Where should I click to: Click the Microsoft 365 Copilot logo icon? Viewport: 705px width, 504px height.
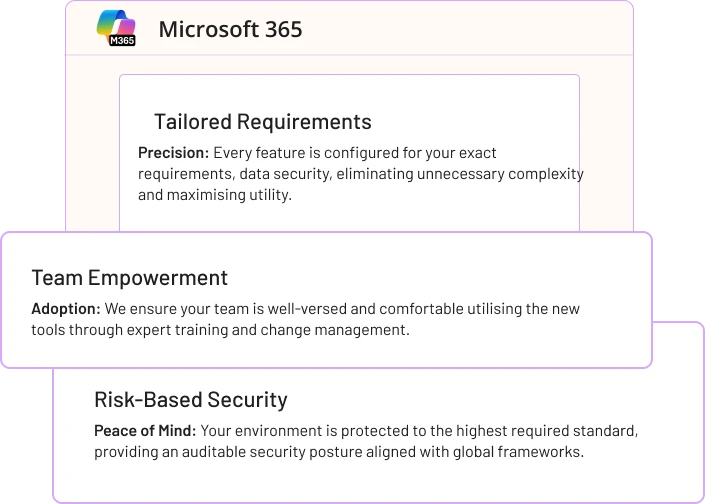click(114, 25)
